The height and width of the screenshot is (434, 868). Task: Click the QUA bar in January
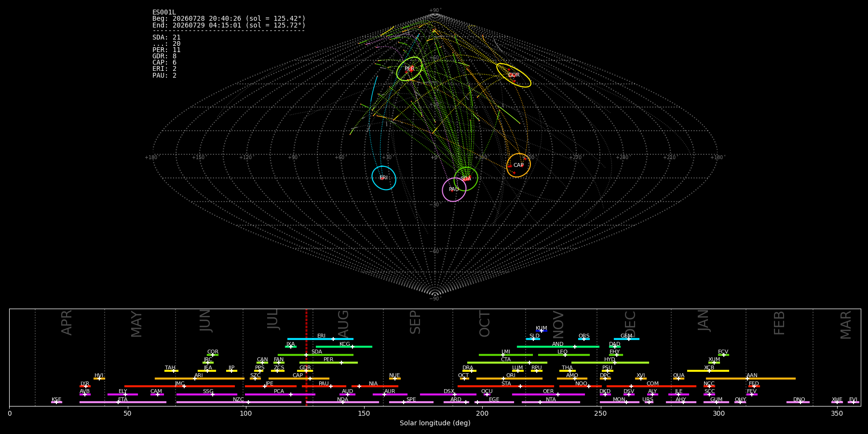(x=678, y=379)
